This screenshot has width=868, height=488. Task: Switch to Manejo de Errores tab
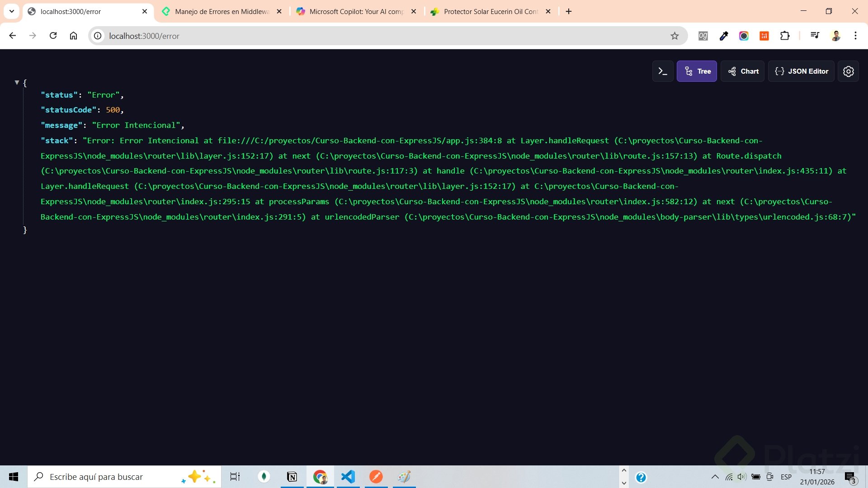[222, 12]
